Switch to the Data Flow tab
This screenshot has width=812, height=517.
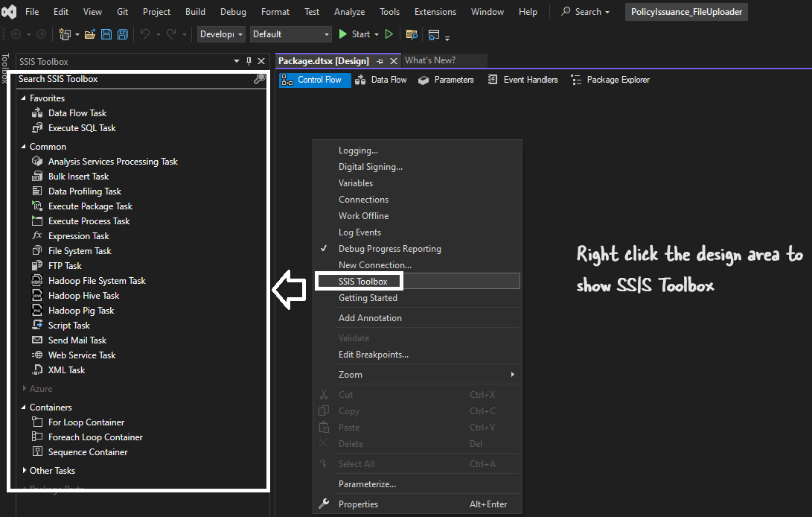380,80
